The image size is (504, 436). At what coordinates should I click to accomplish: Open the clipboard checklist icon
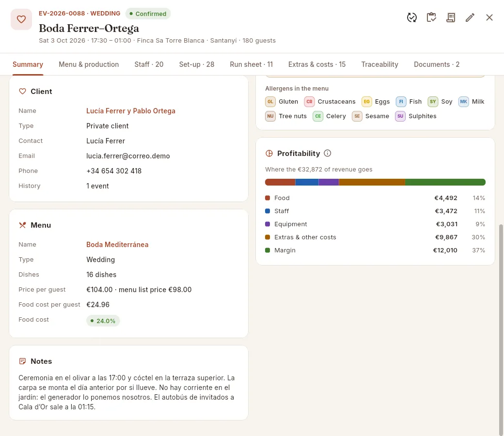tap(431, 17)
